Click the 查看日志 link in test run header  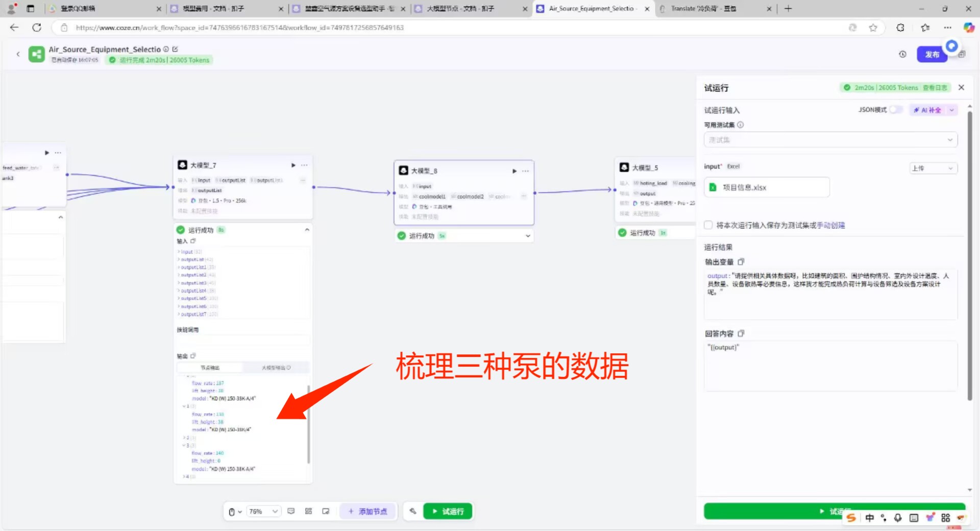935,88
